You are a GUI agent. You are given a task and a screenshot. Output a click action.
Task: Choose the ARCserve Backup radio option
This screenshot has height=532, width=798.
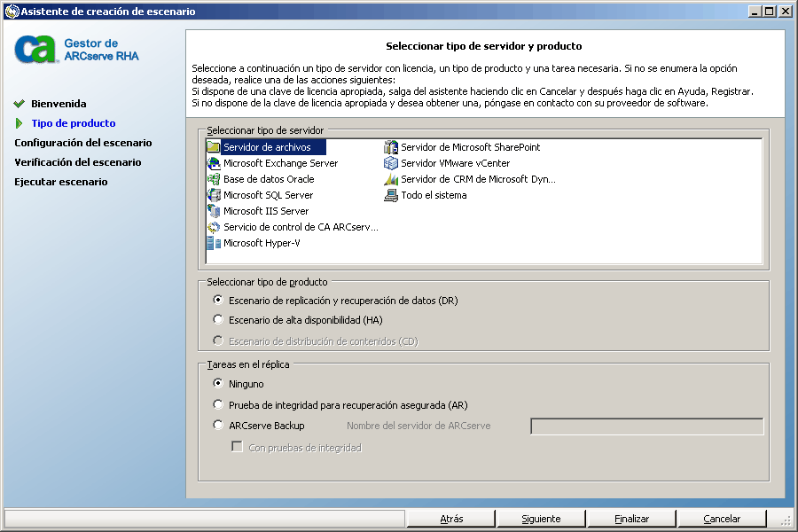[218, 425]
